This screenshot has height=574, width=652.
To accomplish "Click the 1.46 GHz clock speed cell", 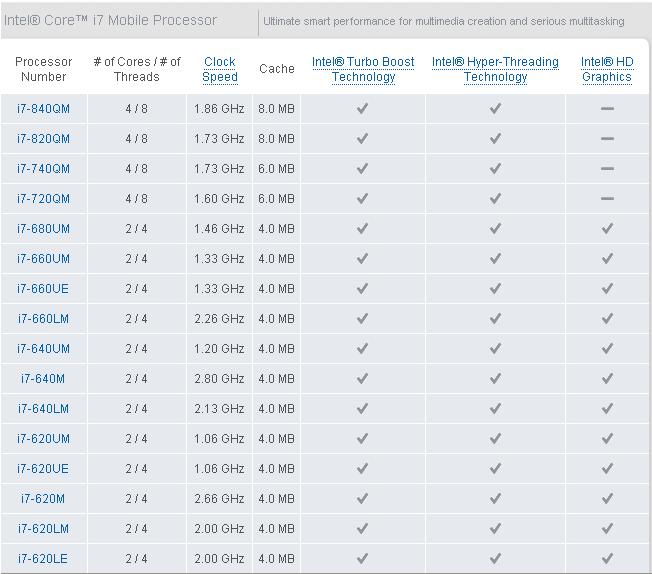I will (x=219, y=228).
